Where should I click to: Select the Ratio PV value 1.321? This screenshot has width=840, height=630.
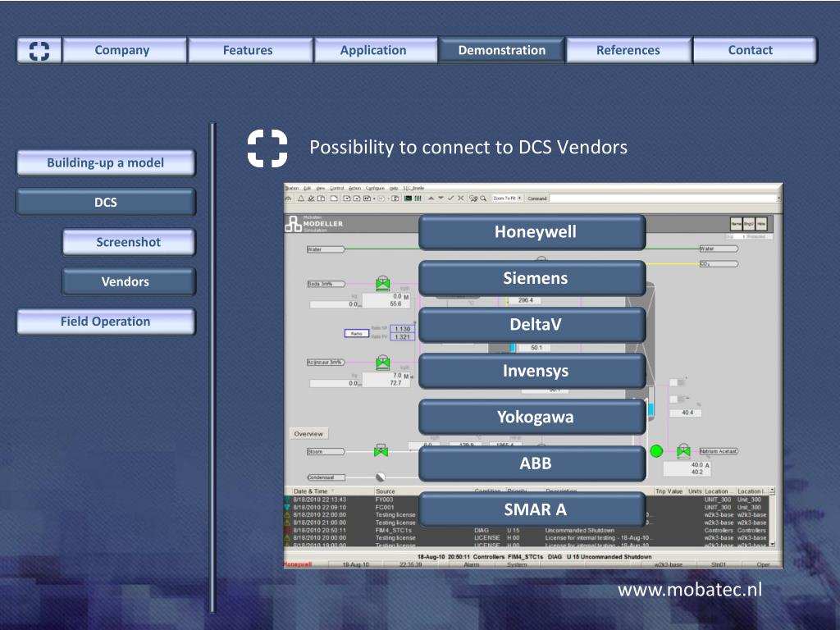point(402,337)
